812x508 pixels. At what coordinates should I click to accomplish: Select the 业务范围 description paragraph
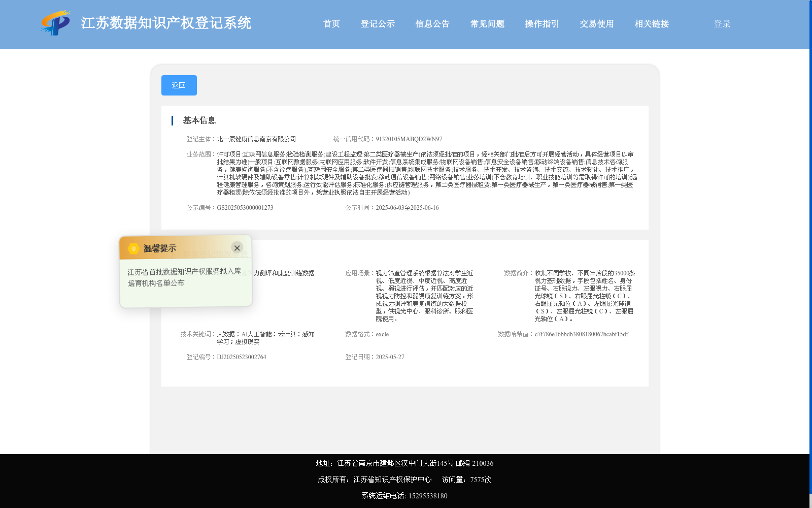click(x=427, y=173)
